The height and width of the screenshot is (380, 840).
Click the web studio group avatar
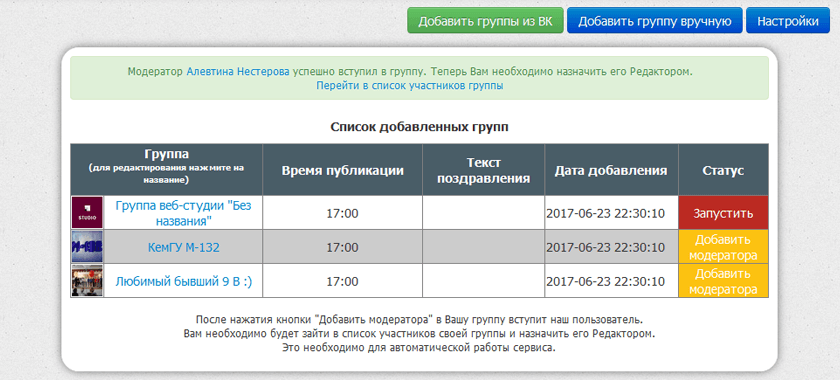point(87,213)
